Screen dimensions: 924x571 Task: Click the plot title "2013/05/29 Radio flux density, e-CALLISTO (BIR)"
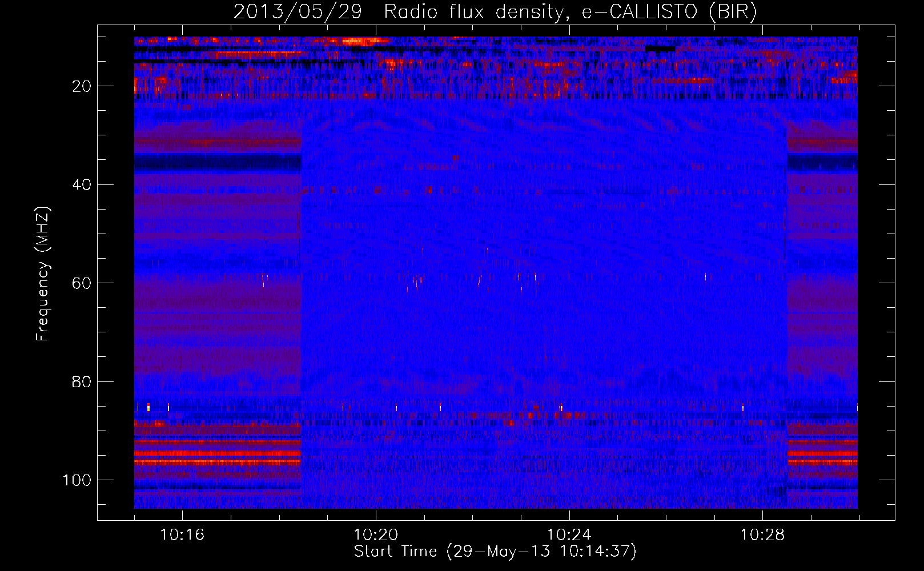[x=495, y=11]
